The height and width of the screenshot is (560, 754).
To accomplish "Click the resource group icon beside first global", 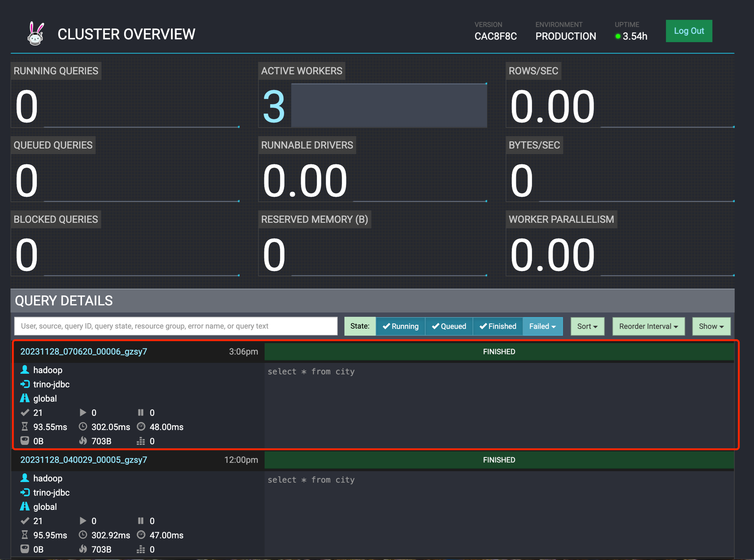I will (x=25, y=398).
